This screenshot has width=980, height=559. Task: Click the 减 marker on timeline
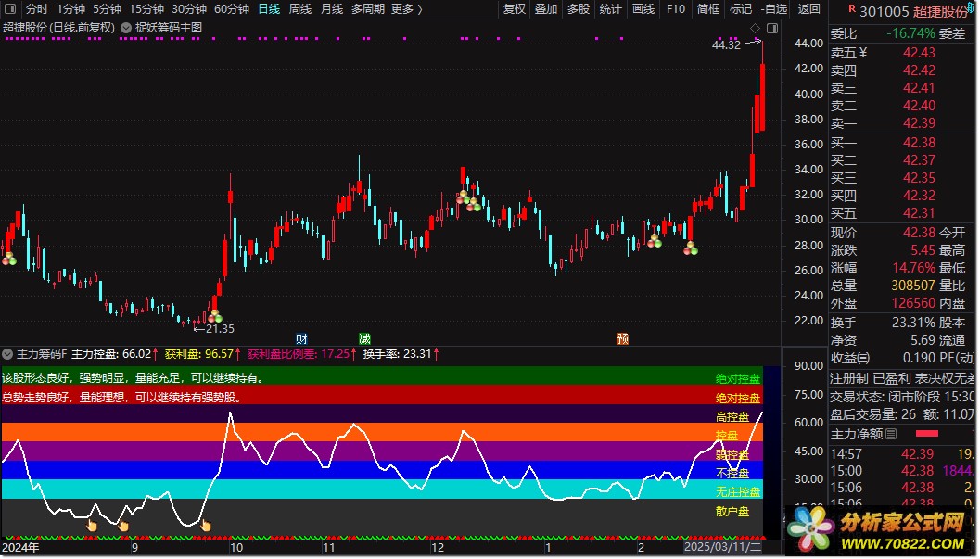[x=364, y=338]
